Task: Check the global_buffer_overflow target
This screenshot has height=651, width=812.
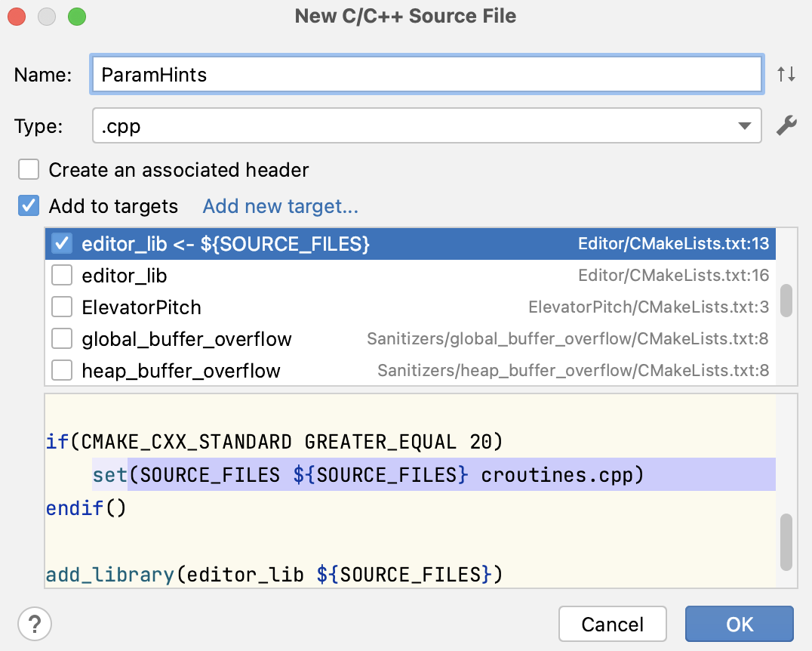Action: tap(63, 338)
